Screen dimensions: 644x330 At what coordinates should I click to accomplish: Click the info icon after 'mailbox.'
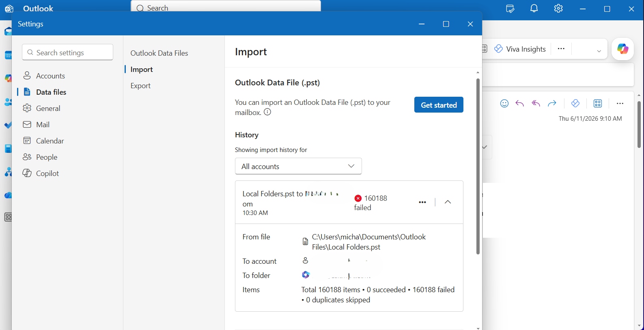pyautogui.click(x=267, y=112)
